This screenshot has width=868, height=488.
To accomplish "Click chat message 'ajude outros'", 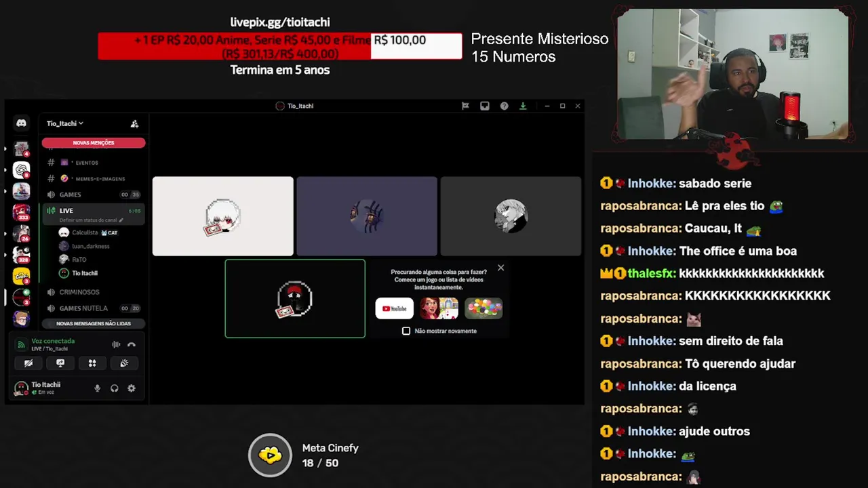I will tap(714, 431).
